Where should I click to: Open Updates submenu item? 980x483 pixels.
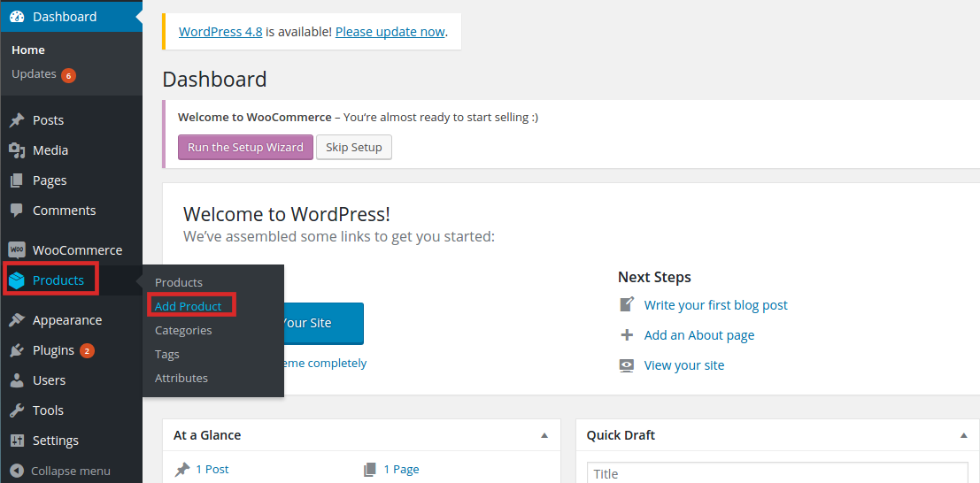pos(34,73)
